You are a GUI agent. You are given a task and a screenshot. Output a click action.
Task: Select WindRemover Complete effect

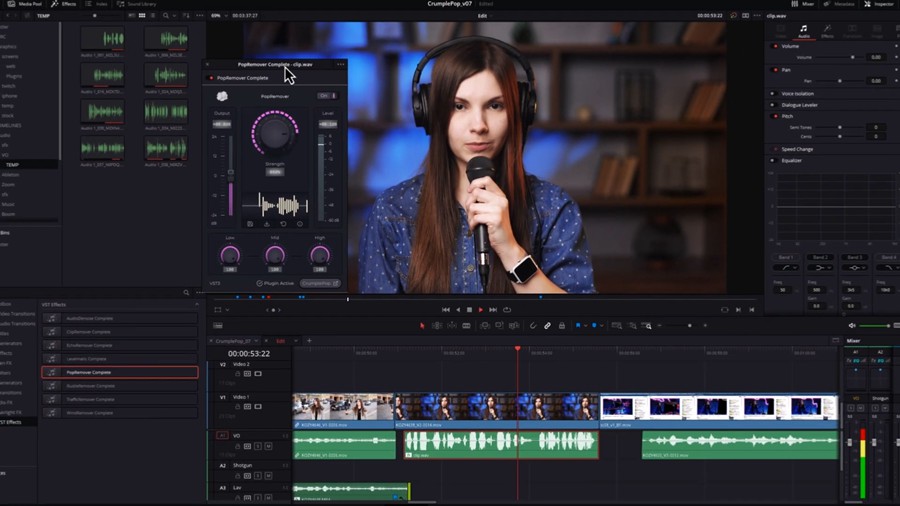click(x=120, y=412)
